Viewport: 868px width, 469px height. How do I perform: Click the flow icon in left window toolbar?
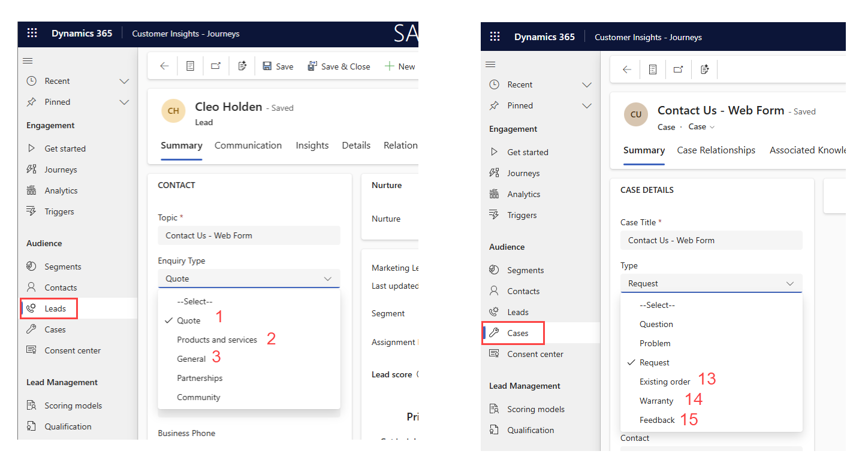pyautogui.click(x=242, y=66)
